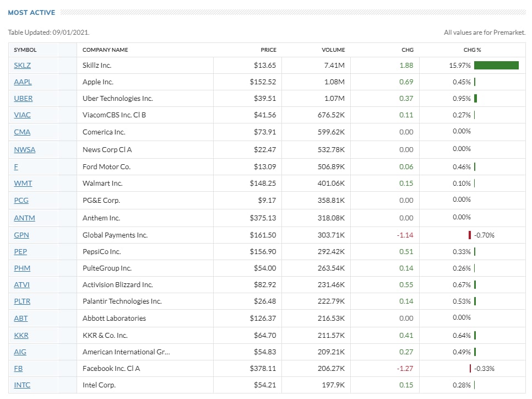Click the 'All values are for Premarket' note
This screenshot has height=399, width=532.
[485, 33]
